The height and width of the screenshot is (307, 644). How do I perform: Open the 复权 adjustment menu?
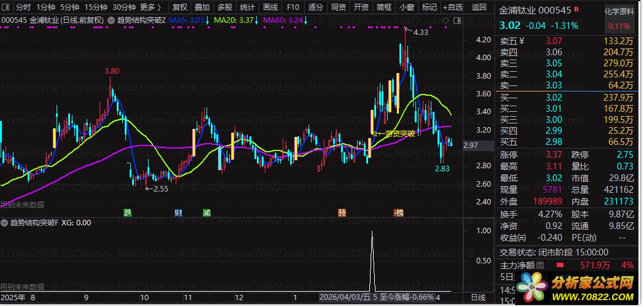(180, 7)
